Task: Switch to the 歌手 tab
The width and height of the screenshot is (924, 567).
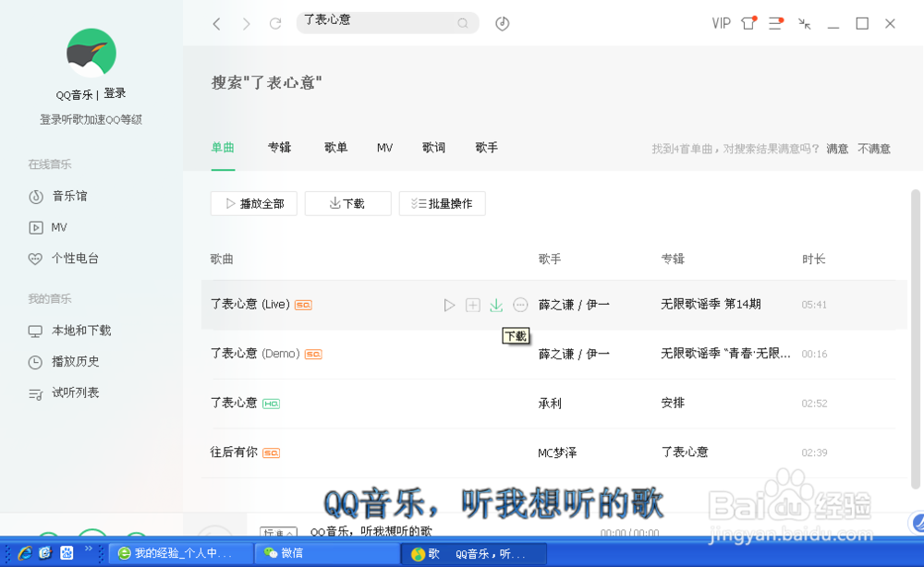Action: click(487, 147)
